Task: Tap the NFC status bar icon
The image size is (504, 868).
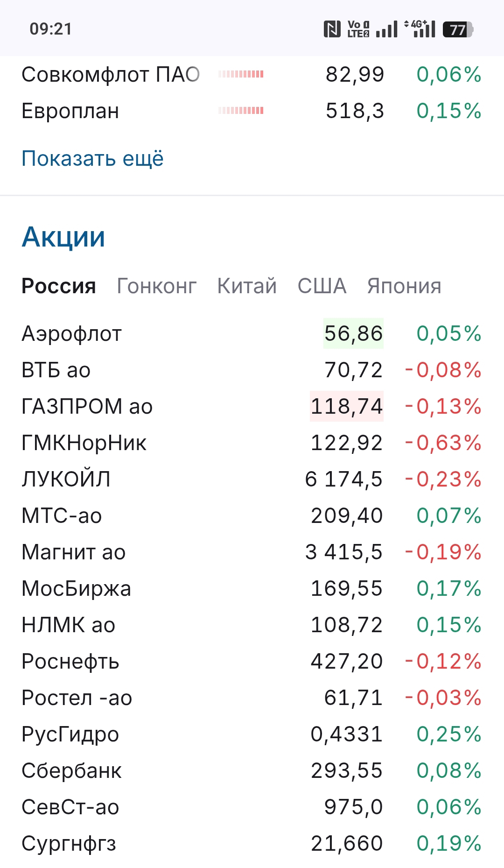Action: coord(332,29)
